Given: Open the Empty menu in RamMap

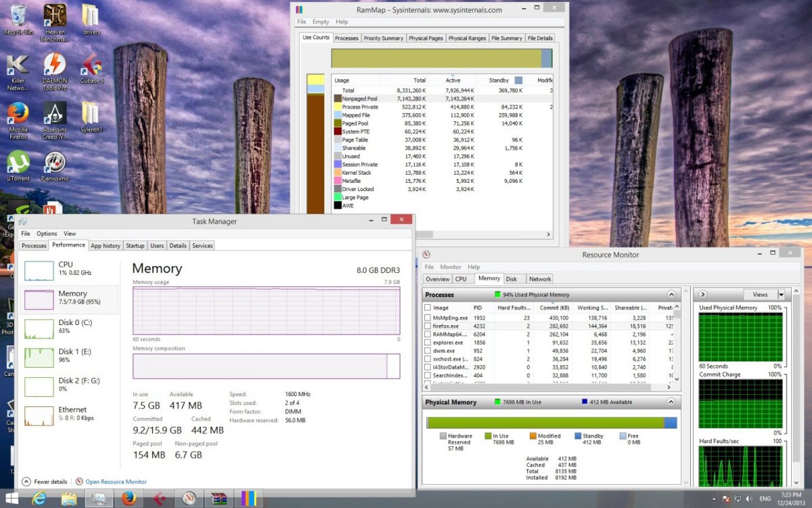Looking at the screenshot, I should [321, 22].
